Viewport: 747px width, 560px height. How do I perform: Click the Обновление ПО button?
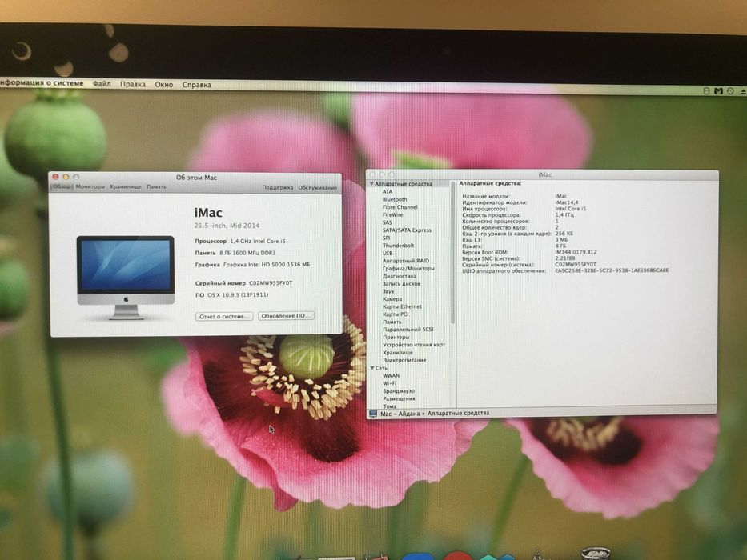tap(285, 316)
